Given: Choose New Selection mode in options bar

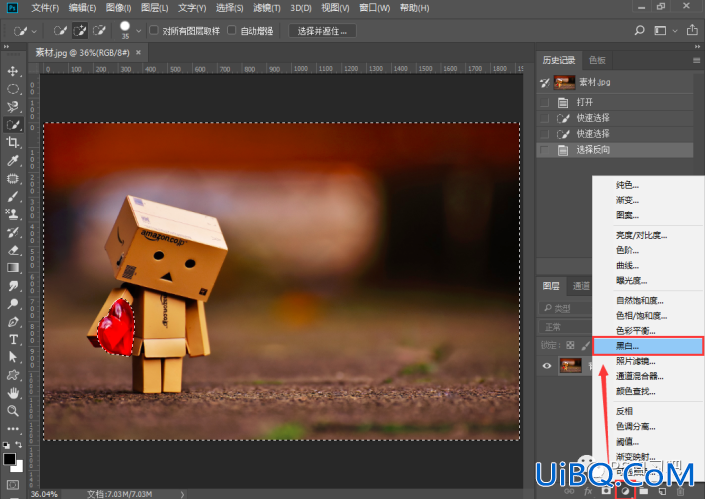Looking at the screenshot, I should point(60,31).
